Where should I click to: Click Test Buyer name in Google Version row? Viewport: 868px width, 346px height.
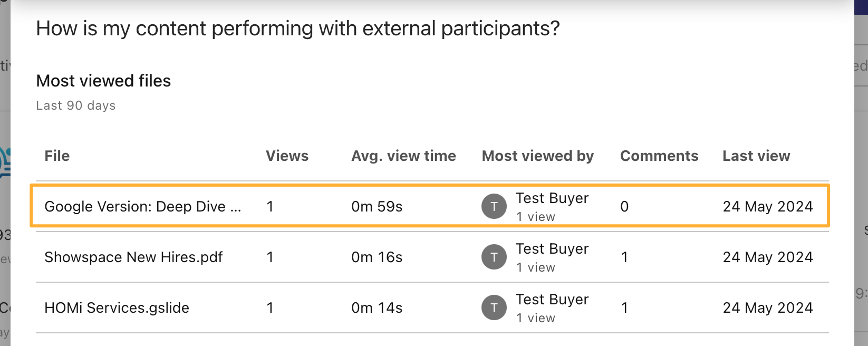[552, 198]
